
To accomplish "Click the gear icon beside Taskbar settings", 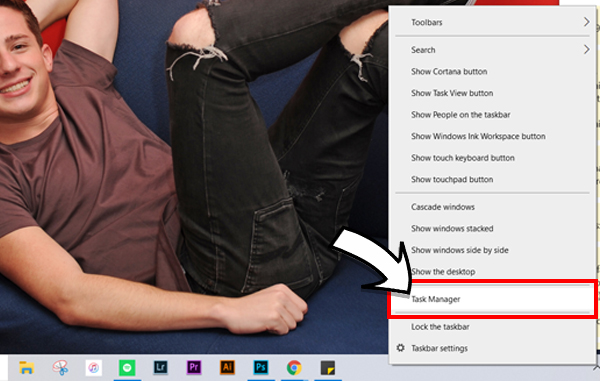I will (400, 348).
